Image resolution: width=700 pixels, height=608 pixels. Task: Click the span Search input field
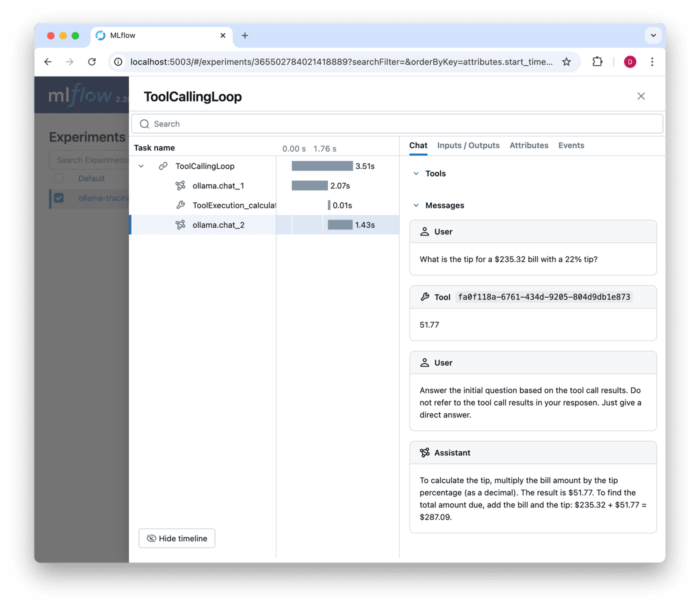(397, 124)
